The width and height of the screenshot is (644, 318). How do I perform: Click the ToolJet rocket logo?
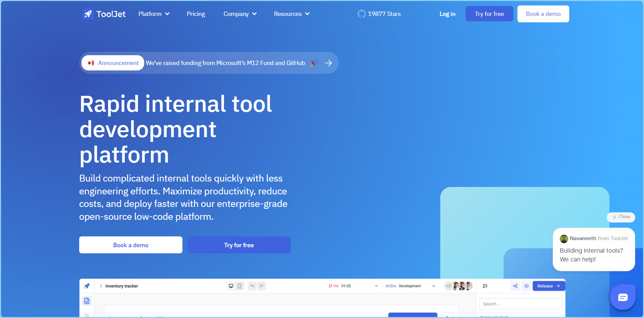coord(88,14)
